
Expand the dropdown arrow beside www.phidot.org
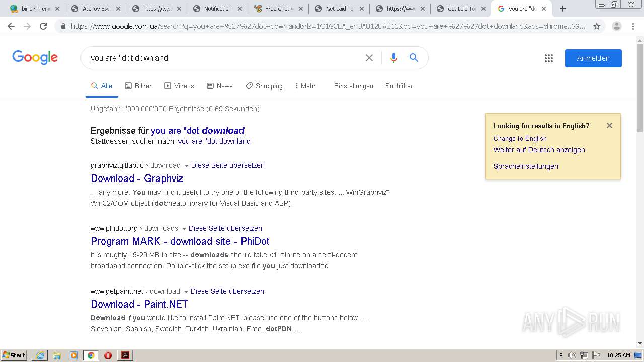tap(184, 228)
